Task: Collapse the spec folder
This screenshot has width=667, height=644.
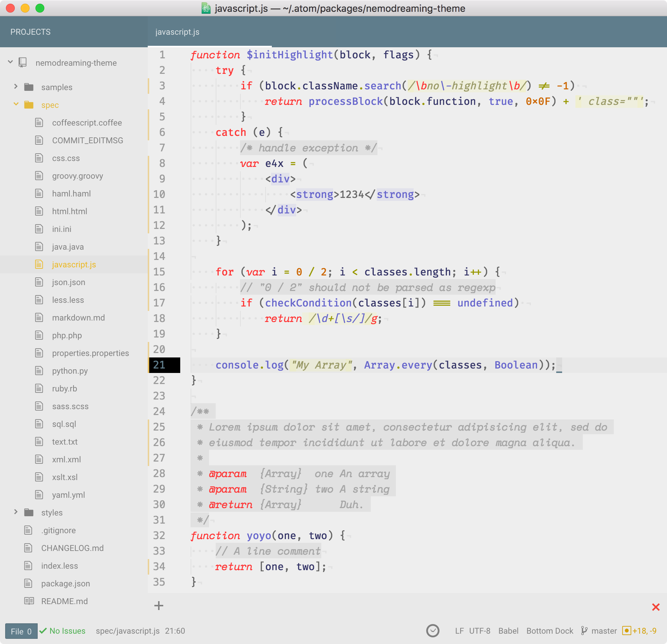Action: point(16,104)
